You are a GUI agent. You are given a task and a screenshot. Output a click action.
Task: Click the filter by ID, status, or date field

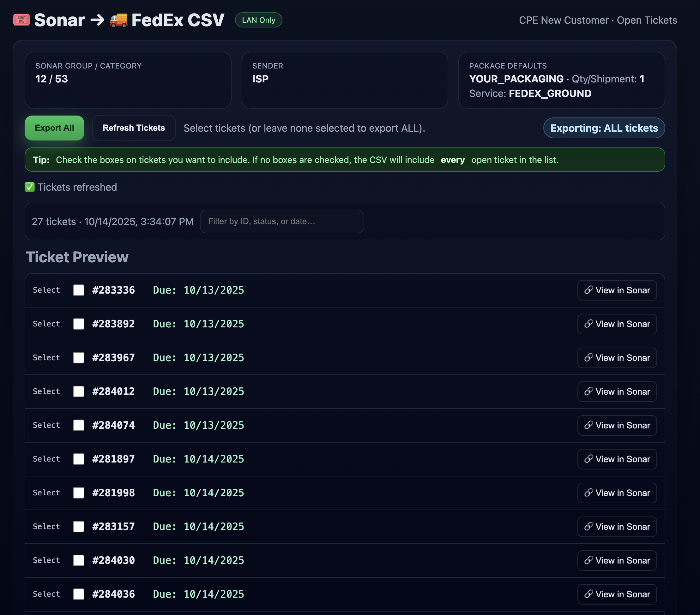tap(282, 221)
